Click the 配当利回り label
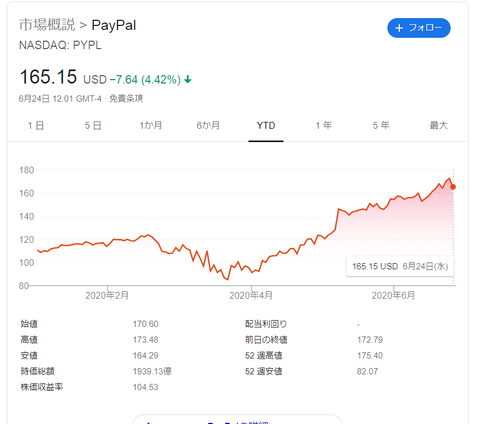This screenshot has height=424, width=480. pyautogui.click(x=266, y=324)
